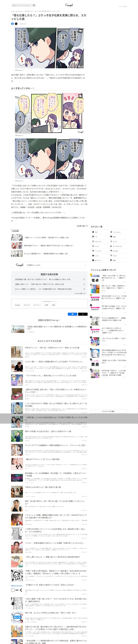138x644 pixels.
Task: Click the ファッション category dress icon
Action: [111, 232]
